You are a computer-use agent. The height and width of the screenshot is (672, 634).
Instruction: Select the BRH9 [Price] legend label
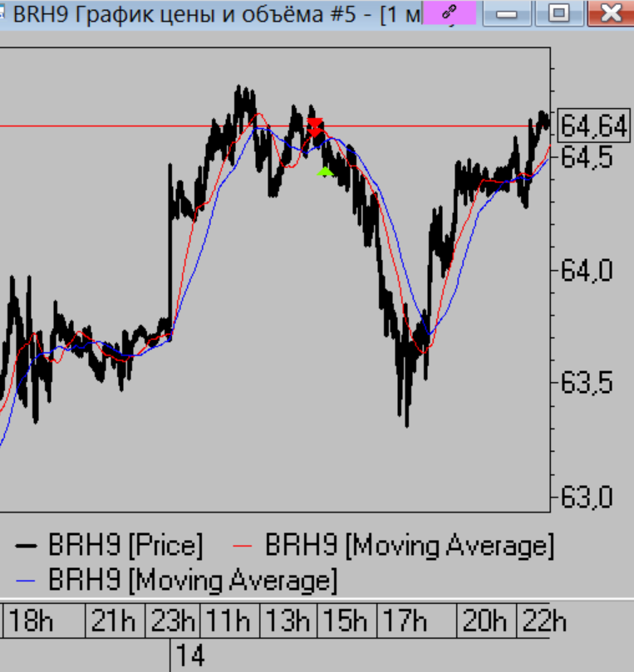125,546
